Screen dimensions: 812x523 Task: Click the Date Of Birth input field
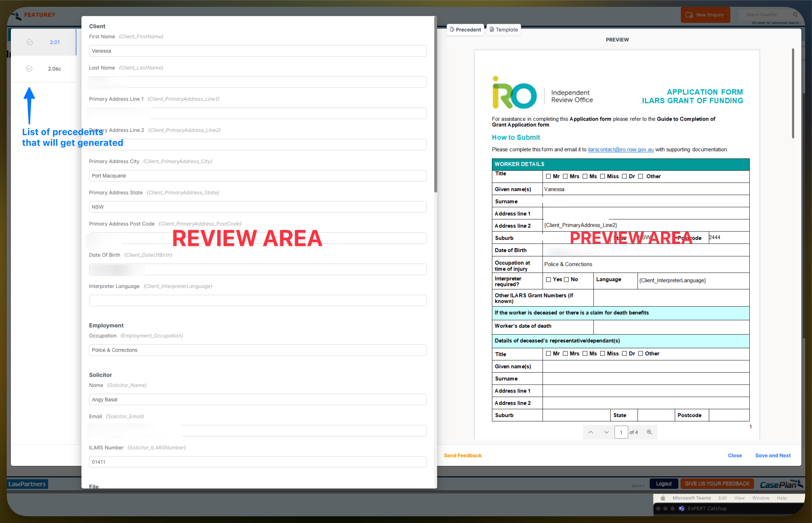(x=258, y=269)
